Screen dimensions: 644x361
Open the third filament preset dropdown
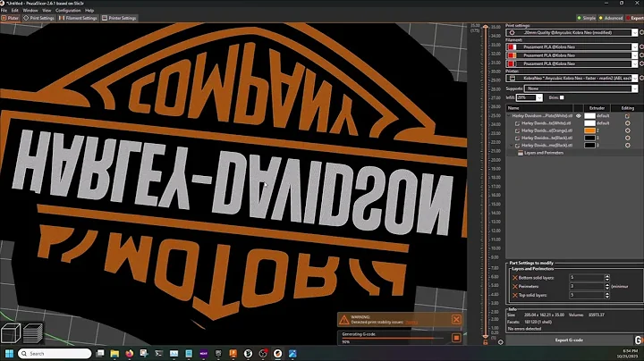634,63
